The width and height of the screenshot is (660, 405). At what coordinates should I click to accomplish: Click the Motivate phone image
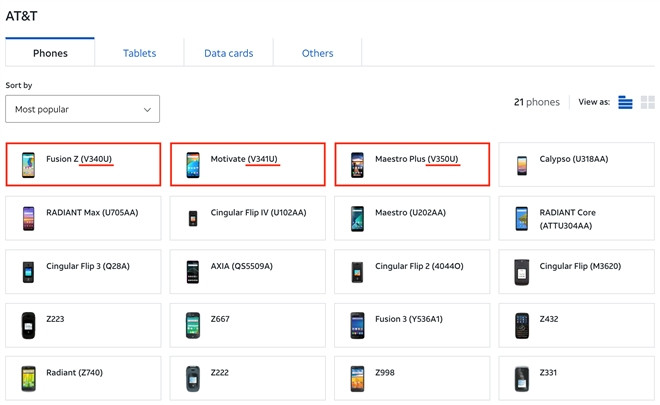(x=193, y=165)
